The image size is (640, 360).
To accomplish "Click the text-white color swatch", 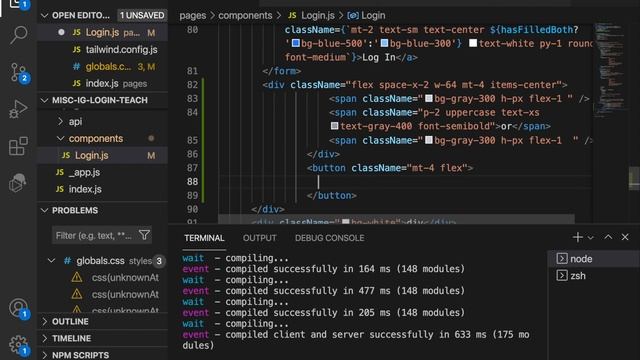I will point(473,43).
